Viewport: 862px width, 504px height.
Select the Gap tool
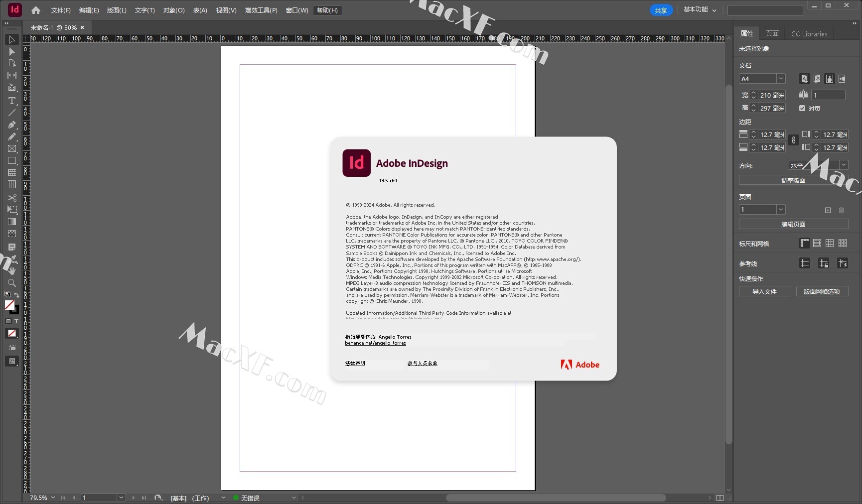pyautogui.click(x=12, y=76)
